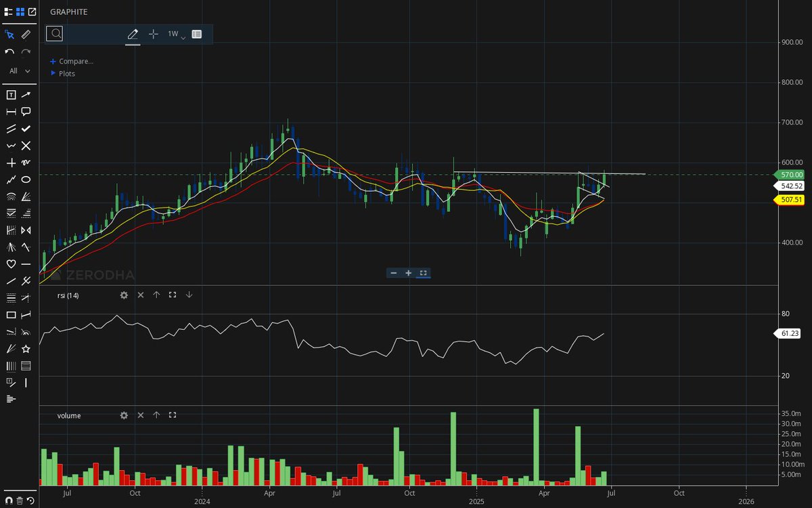The height and width of the screenshot is (508, 812).
Task: Select the Fibonacci arc tool
Action: [10, 196]
